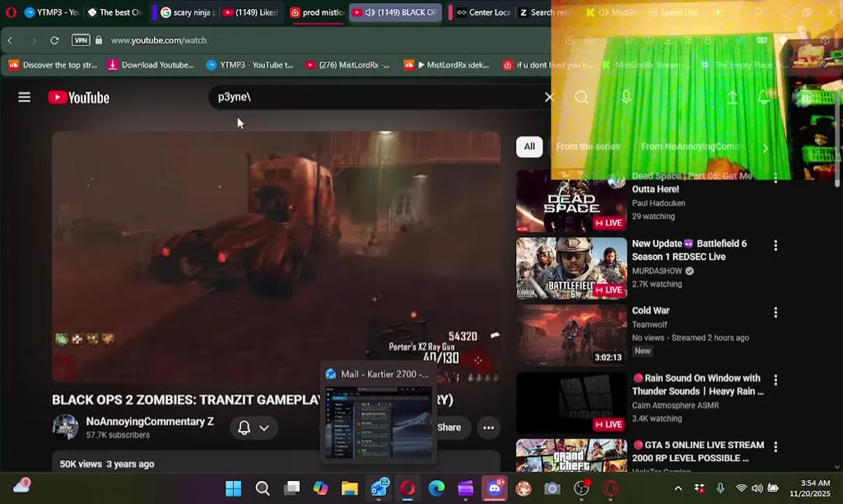Mute the tab via speaker icon
This screenshot has height=504, width=843.
coord(370,13)
